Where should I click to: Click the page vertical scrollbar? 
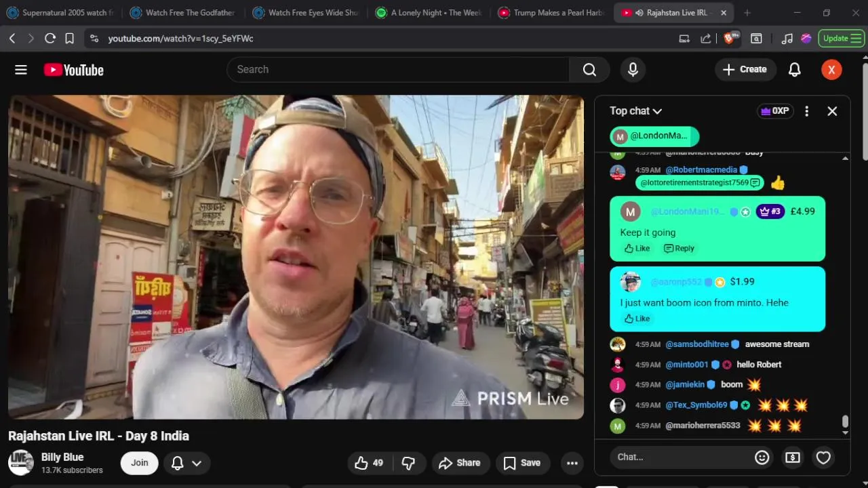pos(865,112)
